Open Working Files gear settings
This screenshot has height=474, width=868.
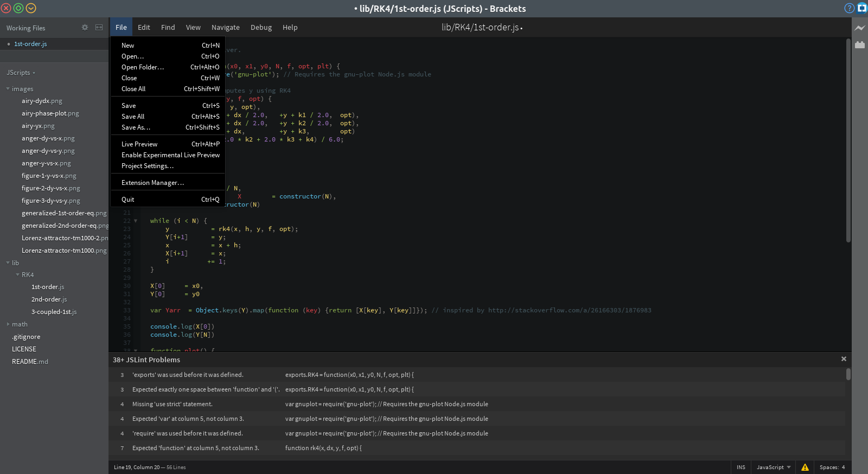click(x=85, y=28)
